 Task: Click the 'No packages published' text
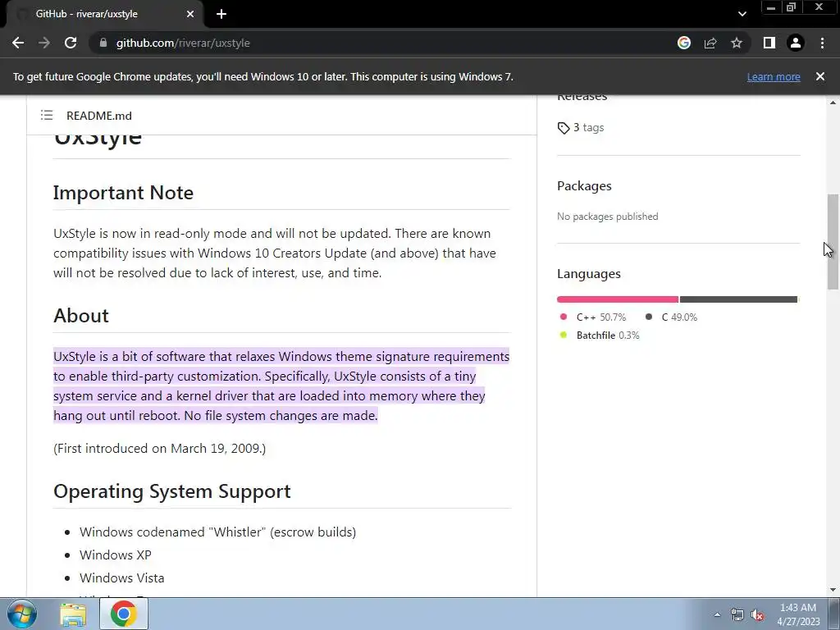(608, 217)
